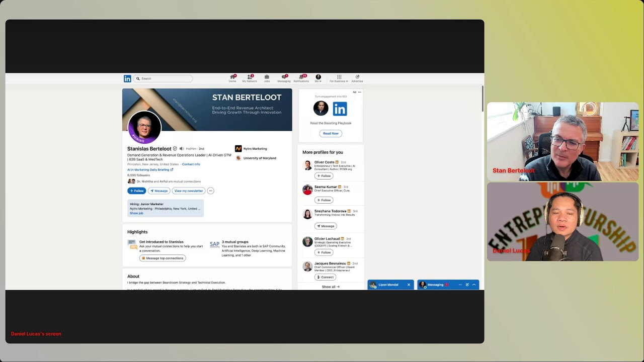
Task: Click View my newsletter button
Action: 189,191
